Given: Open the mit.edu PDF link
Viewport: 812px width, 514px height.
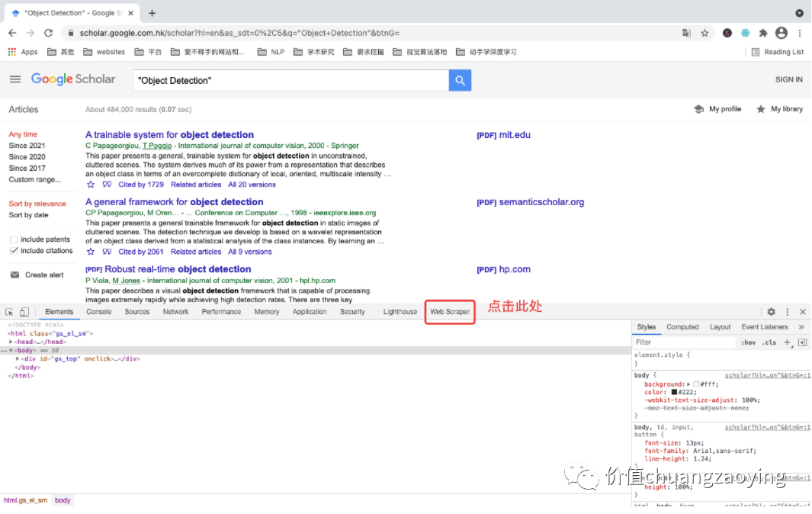Looking at the screenshot, I should 503,135.
